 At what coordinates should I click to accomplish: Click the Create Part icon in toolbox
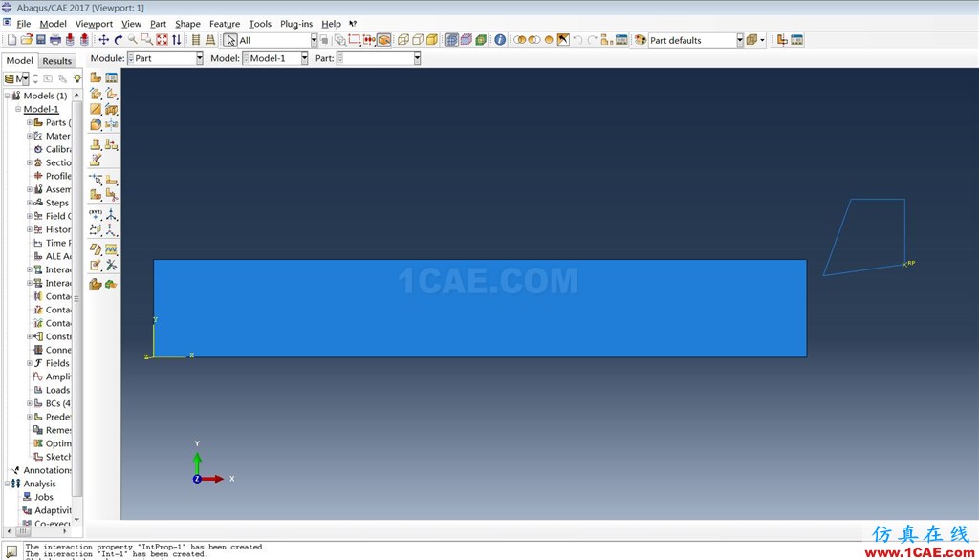96,78
